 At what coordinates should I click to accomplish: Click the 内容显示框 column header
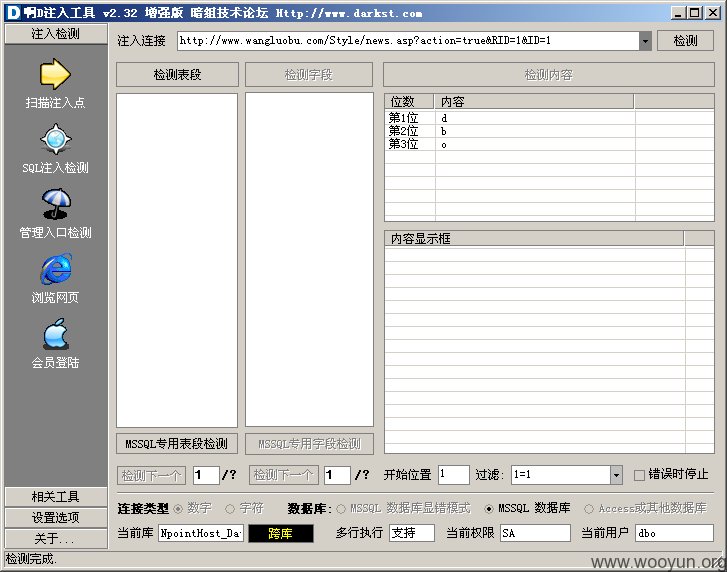(x=534, y=239)
